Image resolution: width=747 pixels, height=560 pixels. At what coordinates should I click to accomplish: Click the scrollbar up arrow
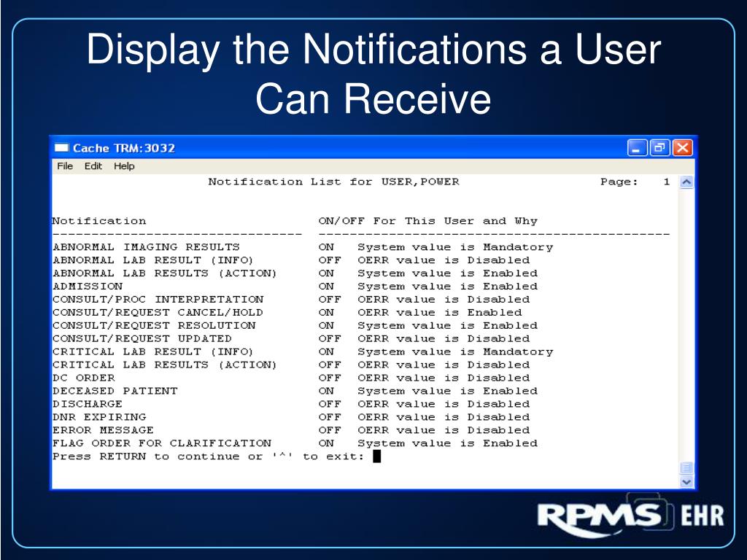pos(686,182)
